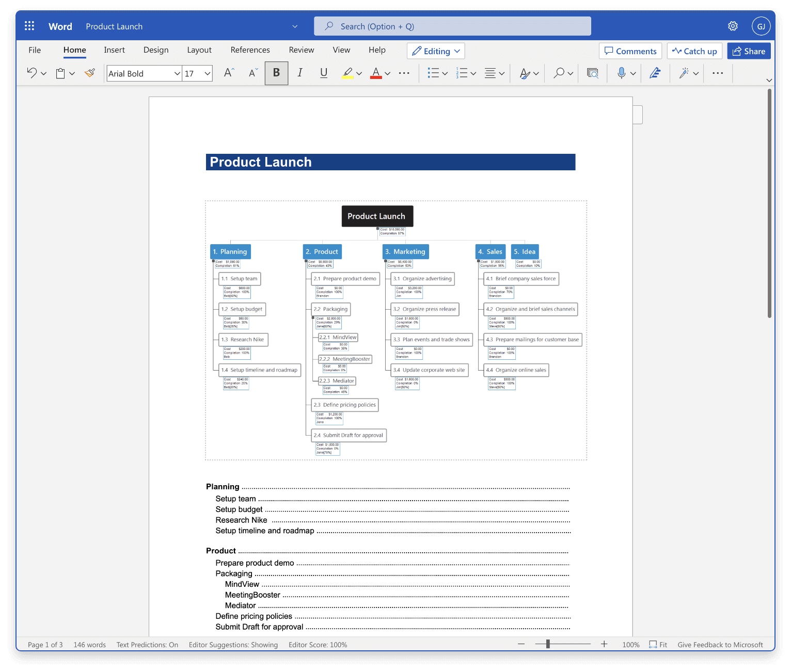Viewport: 791px width, 672px height.
Task: Click zoom out minus button
Action: 521,644
